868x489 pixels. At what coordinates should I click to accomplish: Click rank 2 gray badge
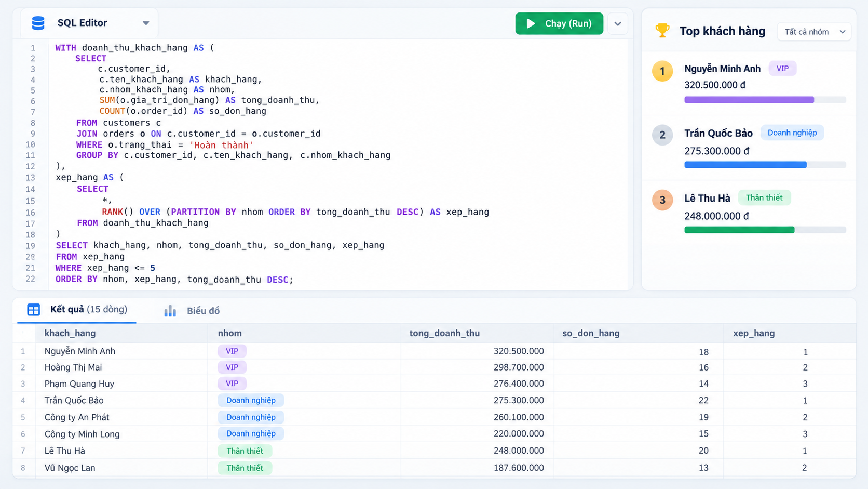pyautogui.click(x=662, y=135)
